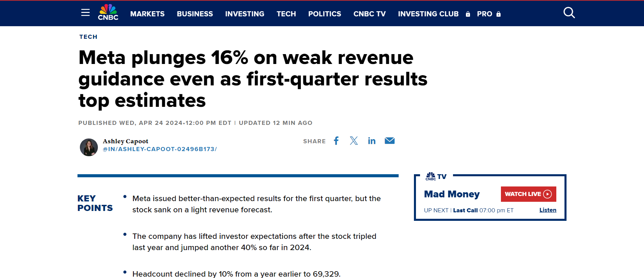Image resolution: width=644 pixels, height=278 pixels.
Task: Click the Listen link
Action: coord(547,210)
